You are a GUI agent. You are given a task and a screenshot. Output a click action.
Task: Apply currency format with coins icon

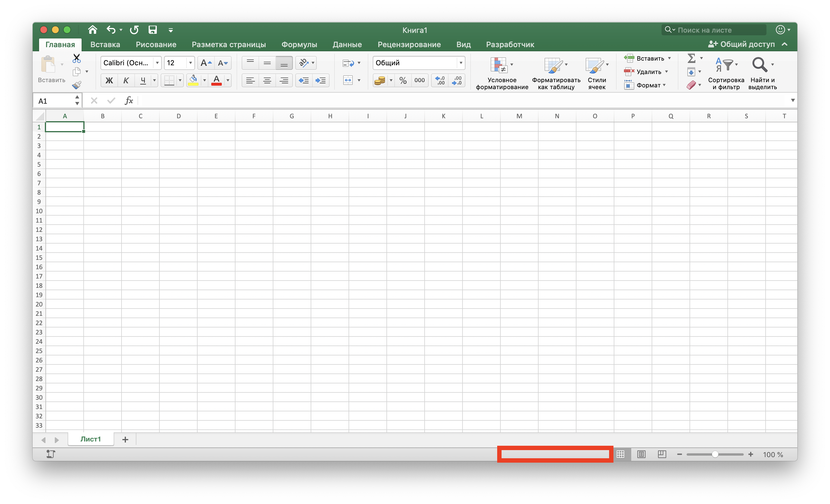tap(380, 80)
